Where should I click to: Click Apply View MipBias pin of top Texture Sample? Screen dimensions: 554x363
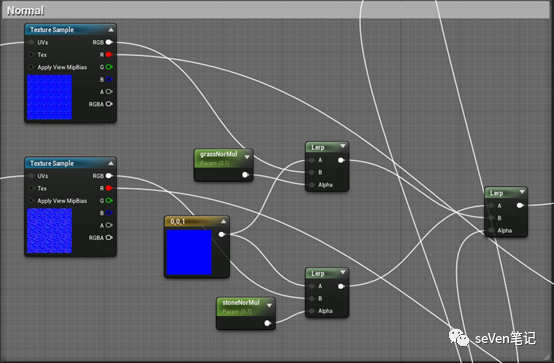31,67
